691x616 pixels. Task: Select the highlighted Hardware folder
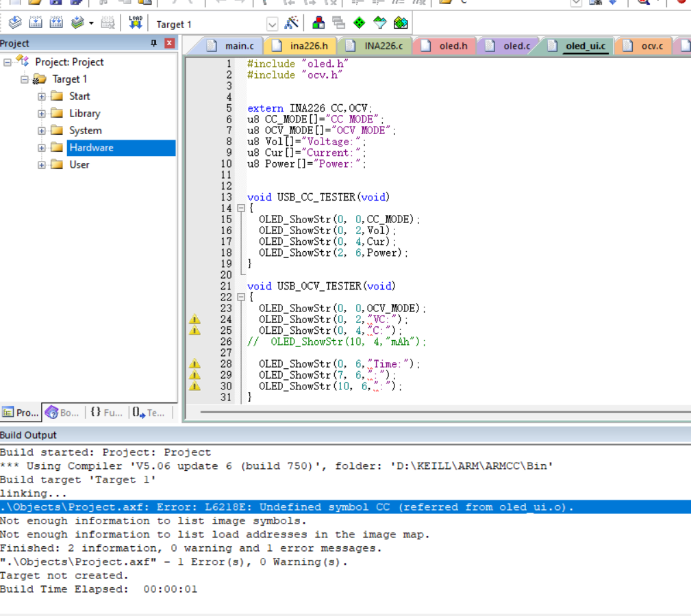(x=121, y=148)
